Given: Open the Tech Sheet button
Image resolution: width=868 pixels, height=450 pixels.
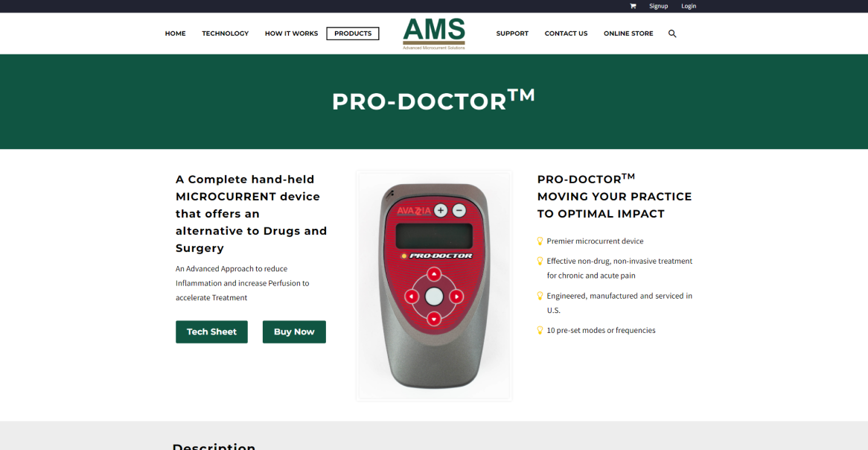Looking at the screenshot, I should coord(211,332).
